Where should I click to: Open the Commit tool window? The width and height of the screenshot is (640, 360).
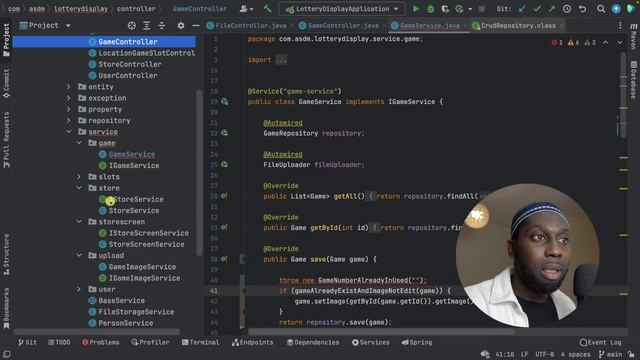pyautogui.click(x=6, y=83)
